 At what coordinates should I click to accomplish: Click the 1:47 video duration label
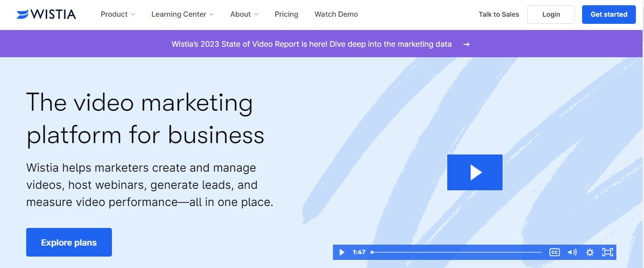(x=359, y=252)
